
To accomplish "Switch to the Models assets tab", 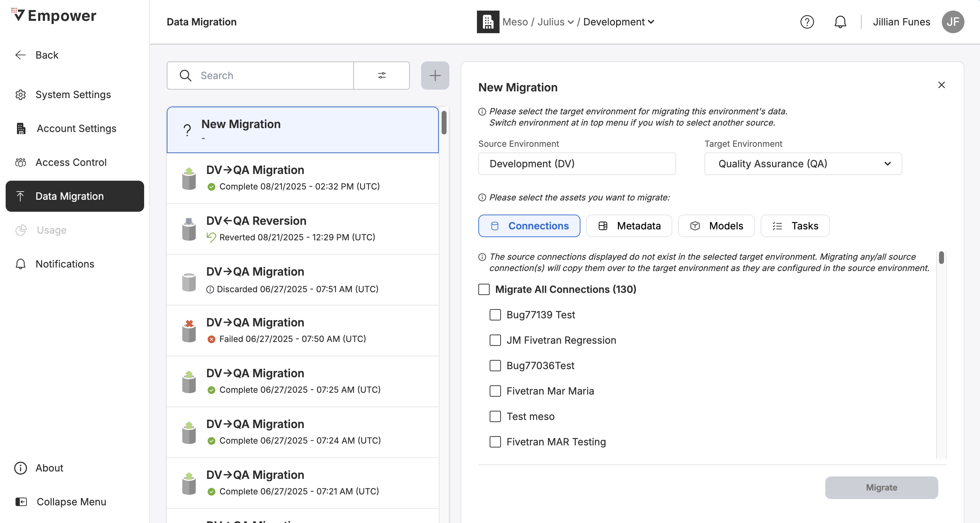I will point(716,226).
